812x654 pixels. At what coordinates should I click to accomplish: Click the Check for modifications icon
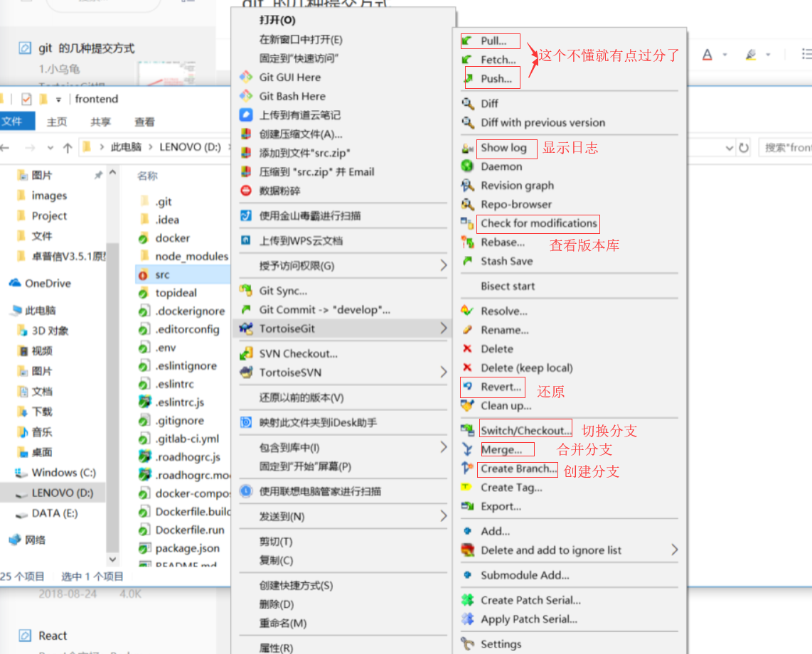pos(467,223)
